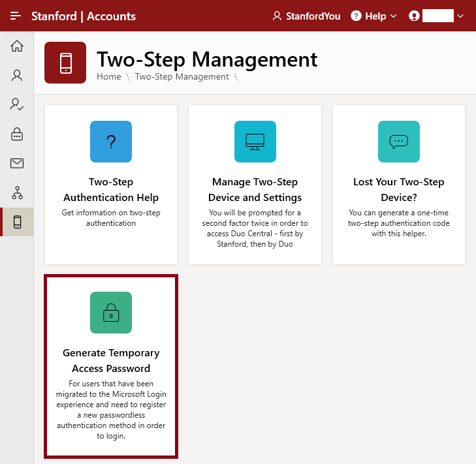
Task: Open Manage Two-Step Device and Settings title
Action: coord(255,190)
